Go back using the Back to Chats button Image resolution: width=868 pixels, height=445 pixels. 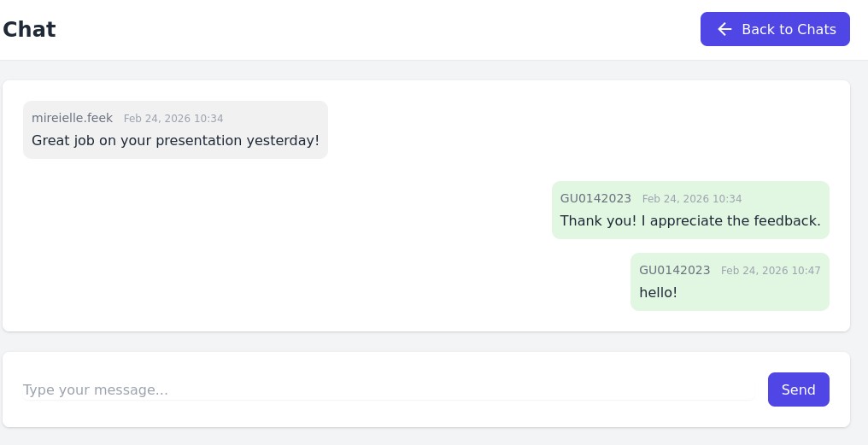pos(775,29)
